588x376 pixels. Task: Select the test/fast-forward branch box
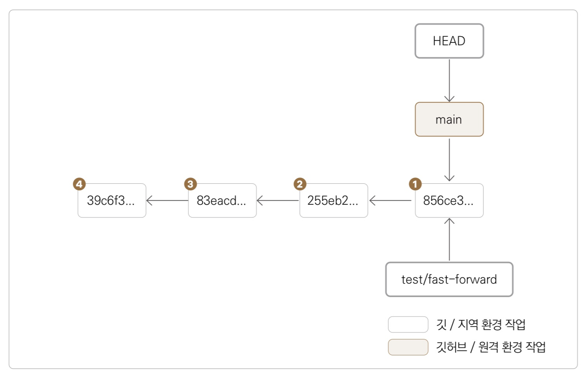pos(449,280)
